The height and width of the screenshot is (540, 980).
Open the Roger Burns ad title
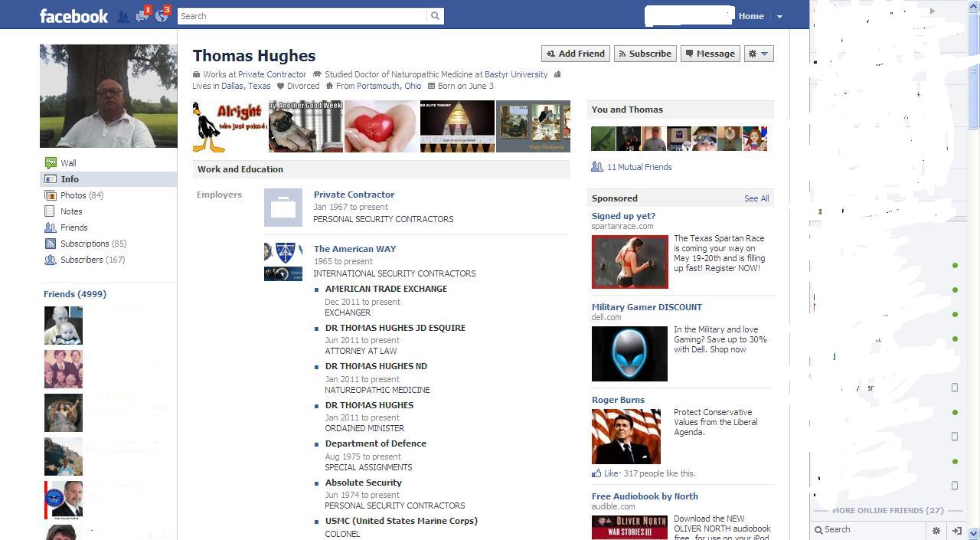618,400
